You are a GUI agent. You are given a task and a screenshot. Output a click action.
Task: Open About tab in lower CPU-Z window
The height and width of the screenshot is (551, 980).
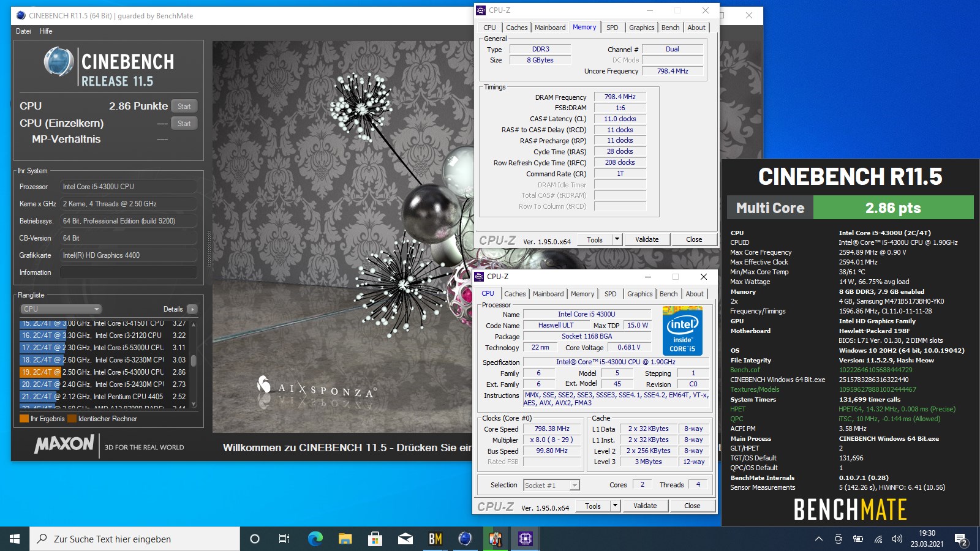695,294
